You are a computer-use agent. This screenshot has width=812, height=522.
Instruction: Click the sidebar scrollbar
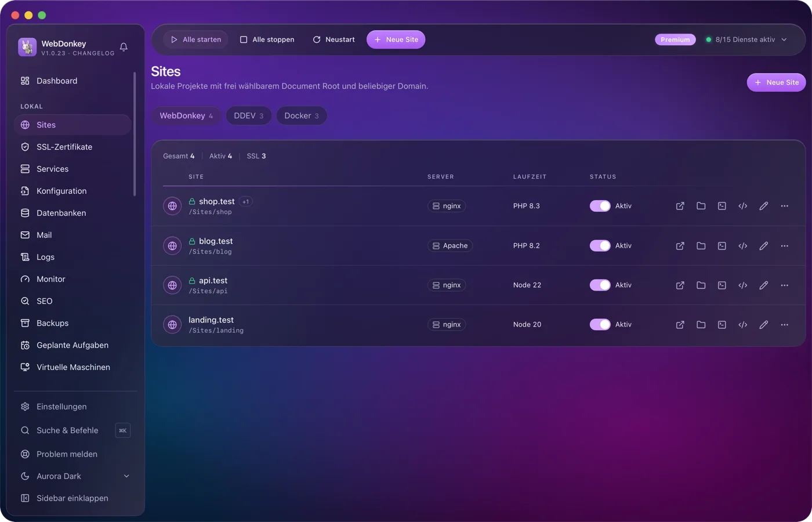pos(135,134)
